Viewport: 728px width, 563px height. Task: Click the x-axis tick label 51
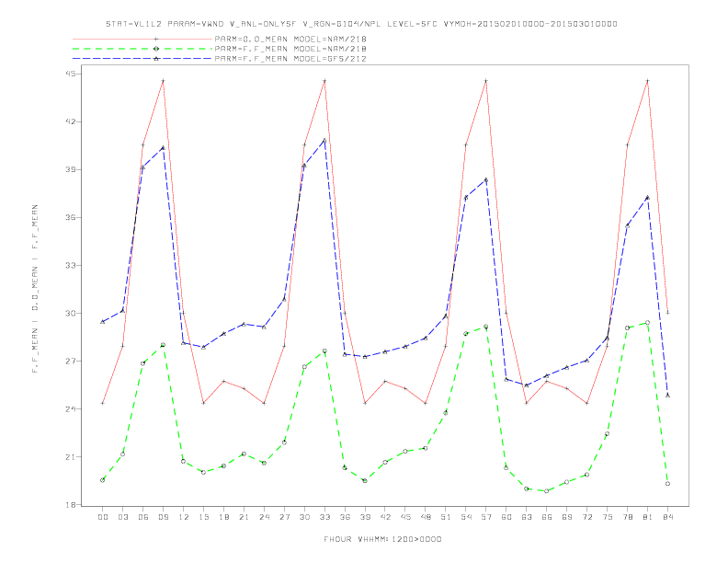446,517
